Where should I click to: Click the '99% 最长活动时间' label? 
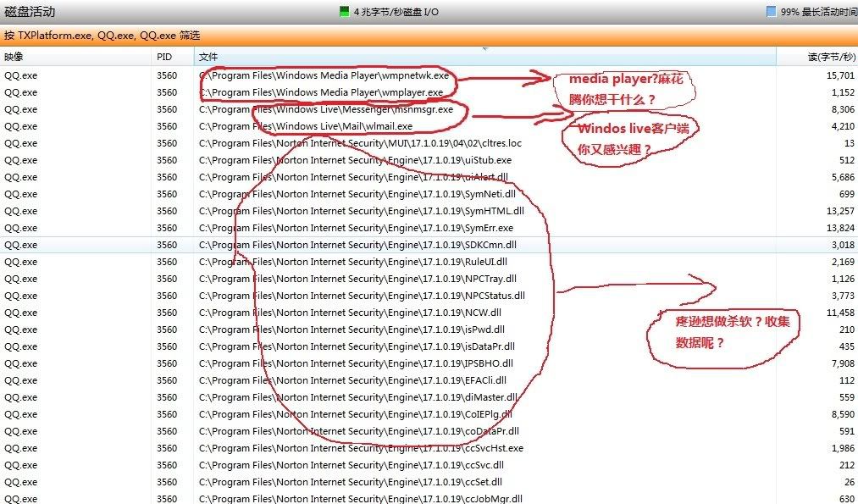818,12
